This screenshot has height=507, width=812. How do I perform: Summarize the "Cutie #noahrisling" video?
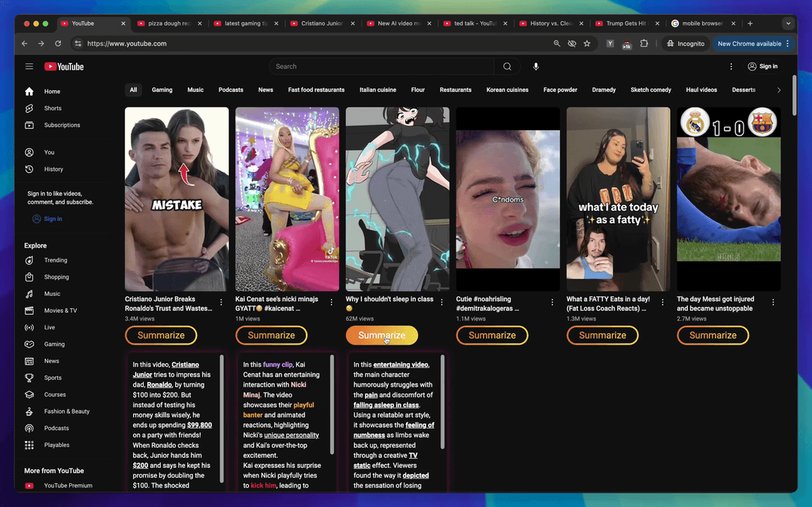[x=492, y=335]
